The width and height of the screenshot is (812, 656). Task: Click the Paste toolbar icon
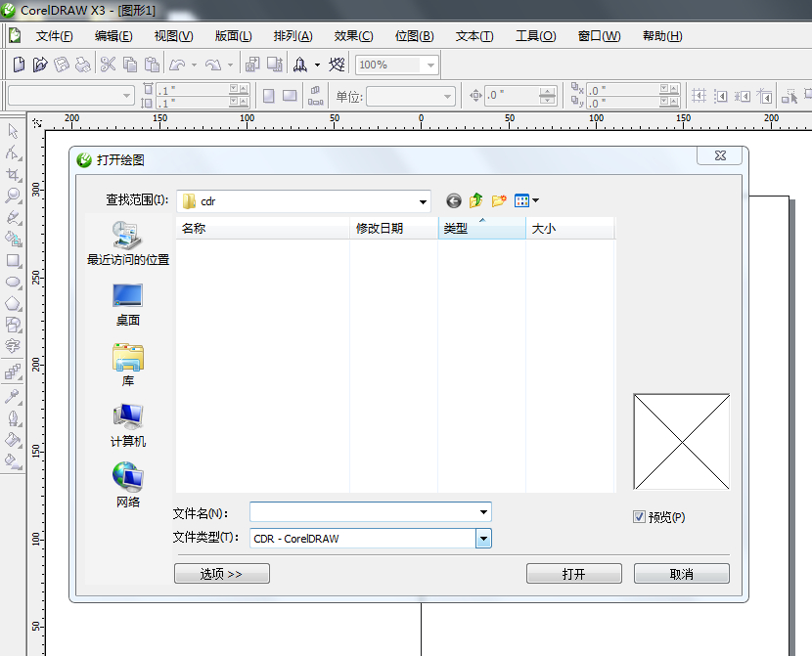click(x=152, y=65)
